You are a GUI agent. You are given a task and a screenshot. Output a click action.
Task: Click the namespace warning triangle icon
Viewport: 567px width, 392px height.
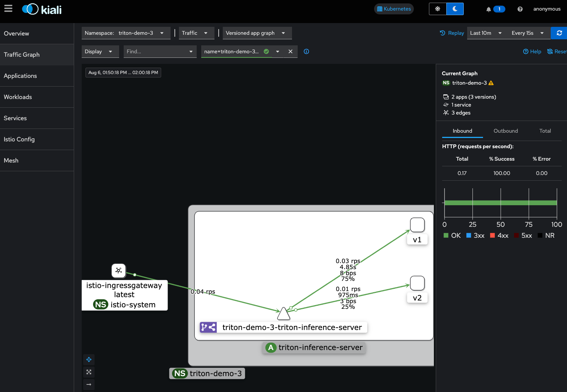pyautogui.click(x=491, y=83)
